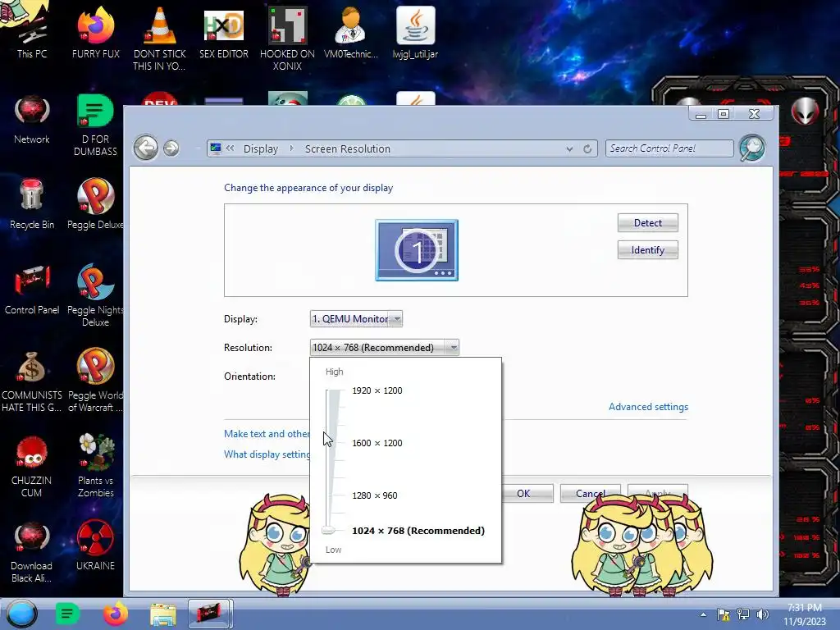Launch Peggle Nights Deluxe shortcut
Viewport: 840px width, 630px height.
coord(95,294)
